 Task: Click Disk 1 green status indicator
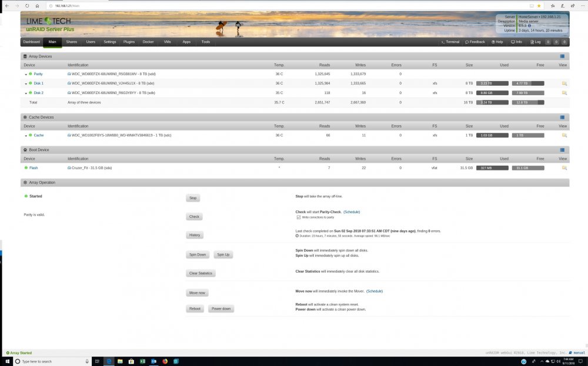point(31,83)
